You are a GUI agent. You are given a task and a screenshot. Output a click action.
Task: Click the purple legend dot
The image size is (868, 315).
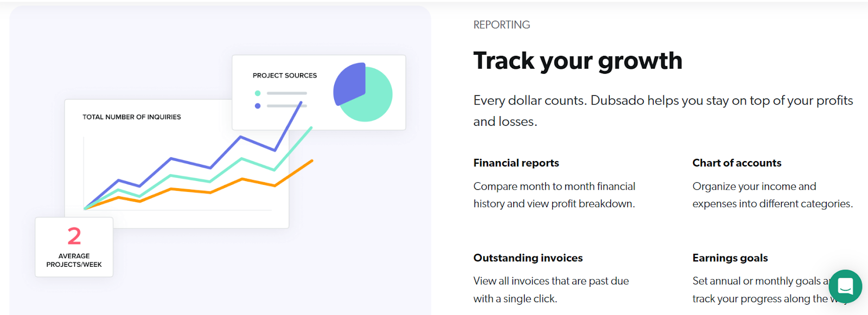point(258,106)
